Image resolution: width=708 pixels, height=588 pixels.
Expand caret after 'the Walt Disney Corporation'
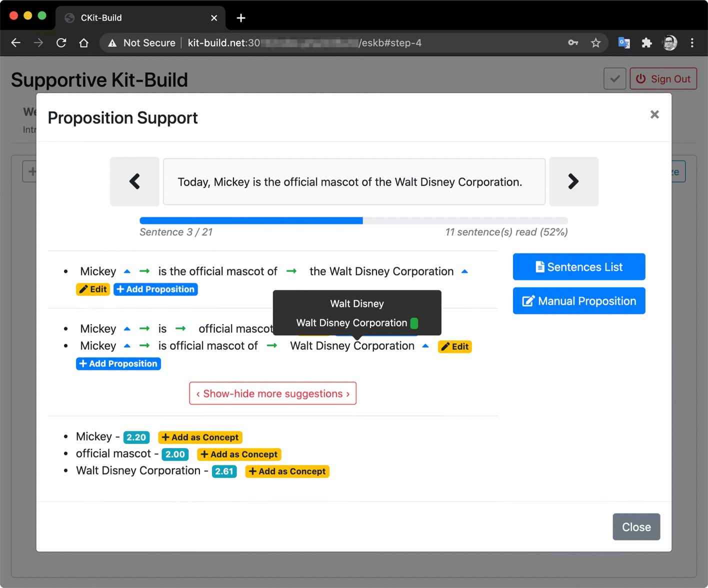464,271
